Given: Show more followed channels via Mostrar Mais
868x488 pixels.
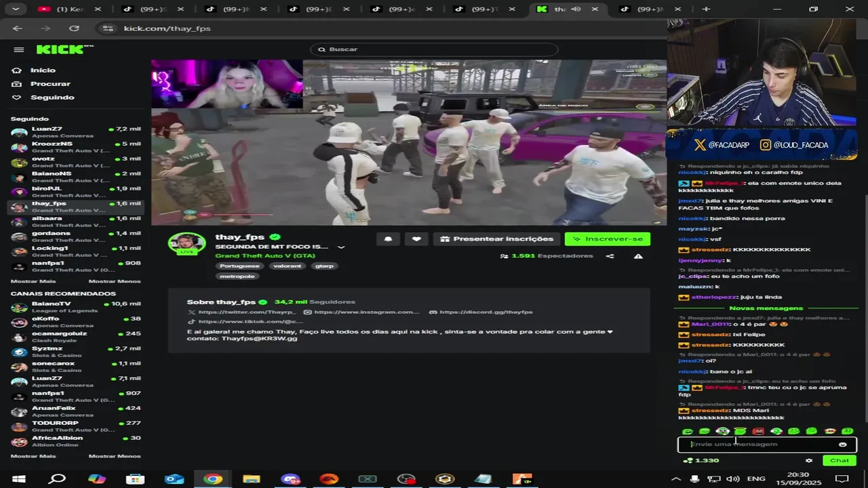Looking at the screenshot, I should (33, 281).
